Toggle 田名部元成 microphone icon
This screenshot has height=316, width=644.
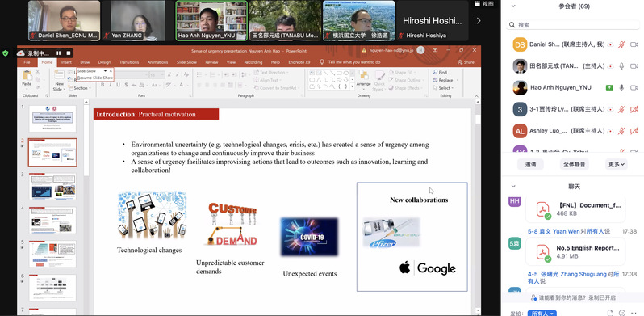click(621, 65)
